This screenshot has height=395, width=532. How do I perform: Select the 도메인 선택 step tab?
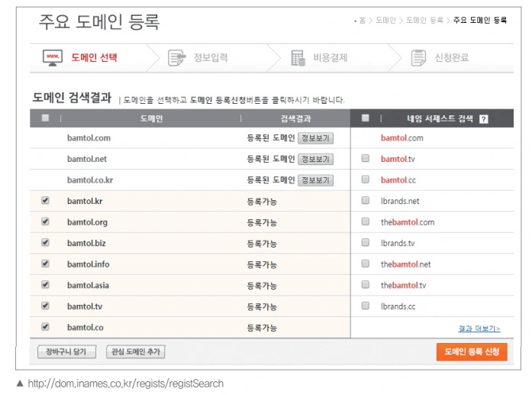coord(94,57)
